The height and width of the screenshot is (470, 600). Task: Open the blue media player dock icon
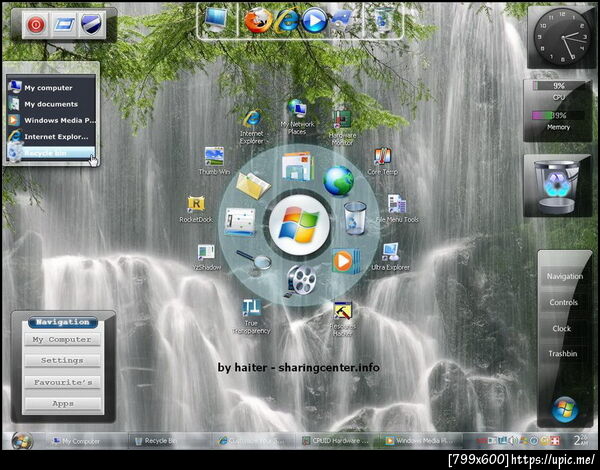(315, 20)
